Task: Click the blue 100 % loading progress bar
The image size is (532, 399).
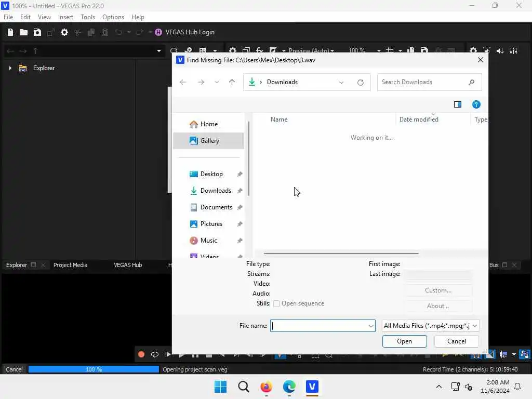Action: point(94,369)
